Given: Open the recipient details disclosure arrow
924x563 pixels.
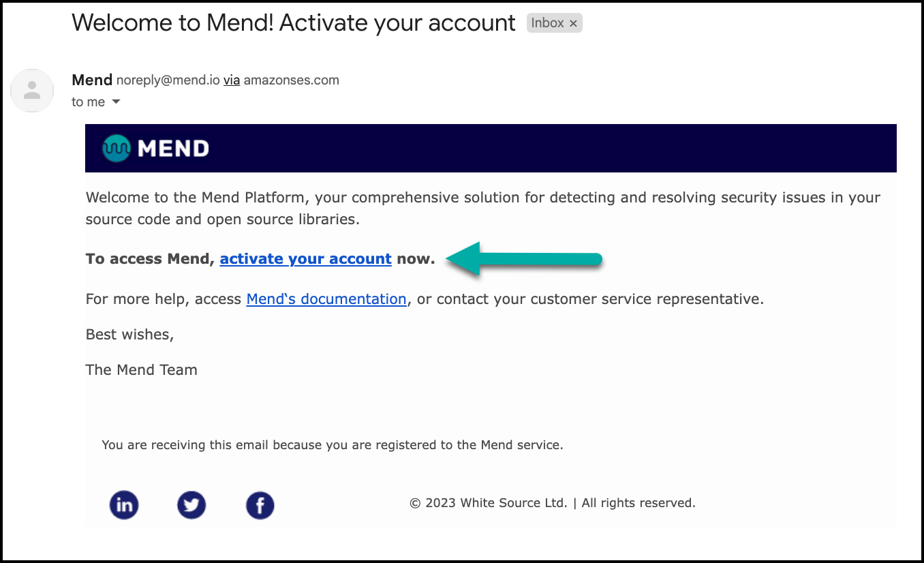Looking at the screenshot, I should pyautogui.click(x=116, y=102).
